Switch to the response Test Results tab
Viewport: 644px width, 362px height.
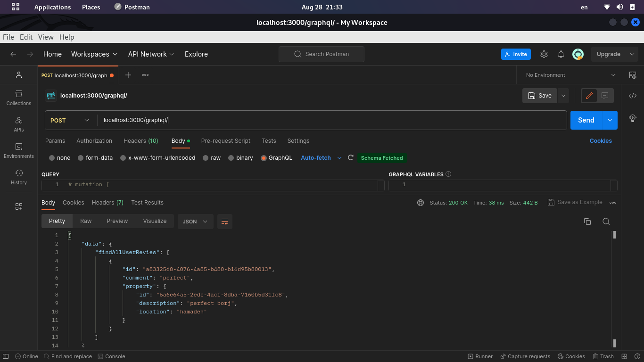pos(147,203)
